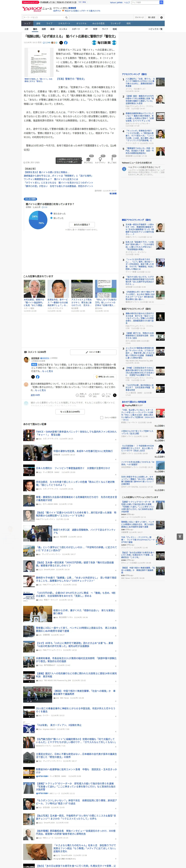
Task: Toggle the コメント非表示 checkbox
Action: coord(102,418)
